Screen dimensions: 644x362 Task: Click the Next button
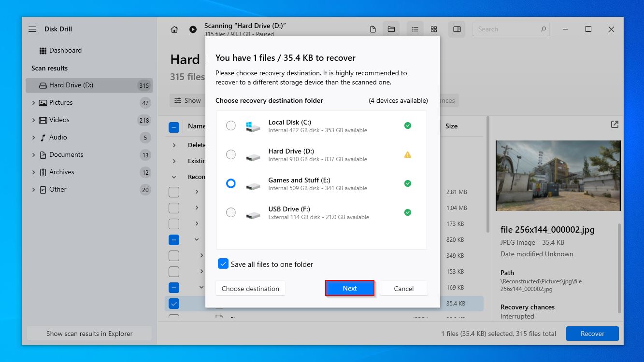pyautogui.click(x=350, y=288)
